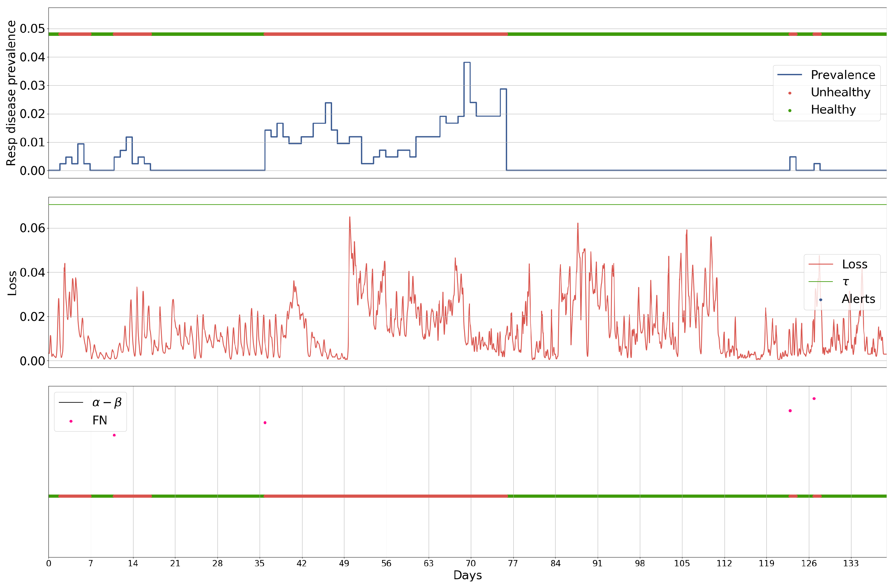Click the Prevalence legend line marker
Image resolution: width=892 pixels, height=588 pixels.
(789, 75)
